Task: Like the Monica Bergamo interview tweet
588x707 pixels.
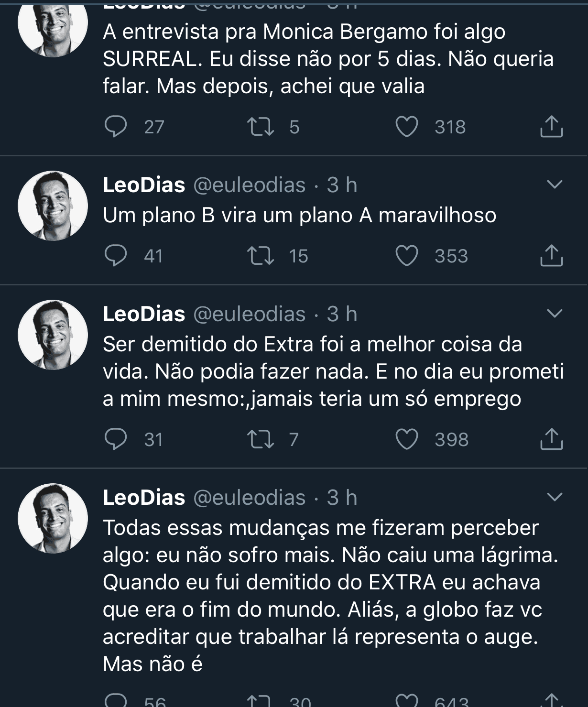Action: point(407,127)
